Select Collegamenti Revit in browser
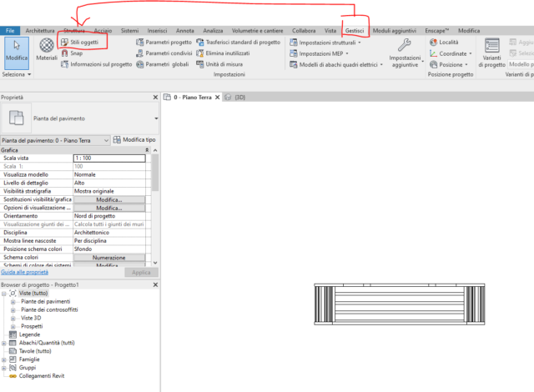The image size is (534, 392). pos(42,375)
